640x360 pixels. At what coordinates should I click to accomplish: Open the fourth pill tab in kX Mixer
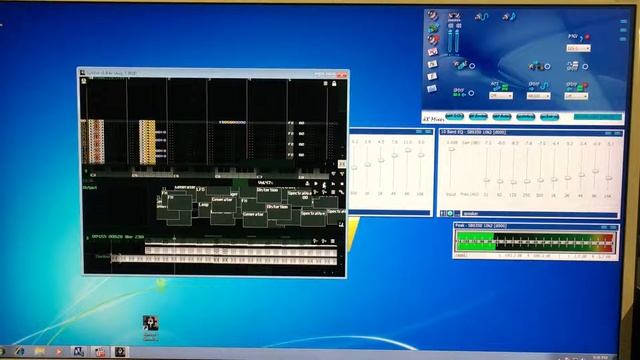525,117
